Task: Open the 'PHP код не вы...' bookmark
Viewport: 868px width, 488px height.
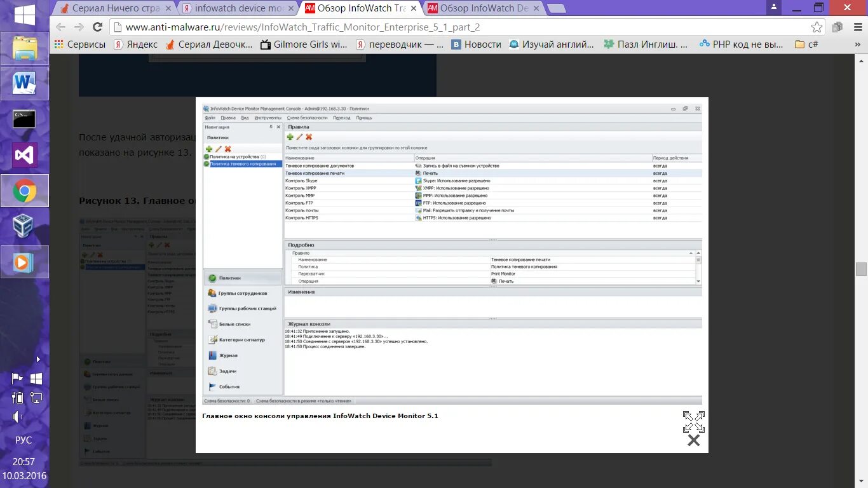Action: click(741, 44)
